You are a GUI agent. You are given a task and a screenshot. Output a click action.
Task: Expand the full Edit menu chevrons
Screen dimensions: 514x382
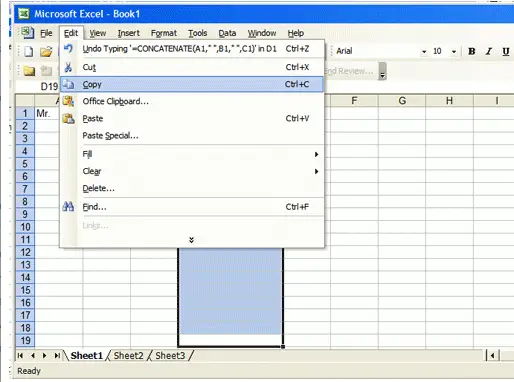191,240
